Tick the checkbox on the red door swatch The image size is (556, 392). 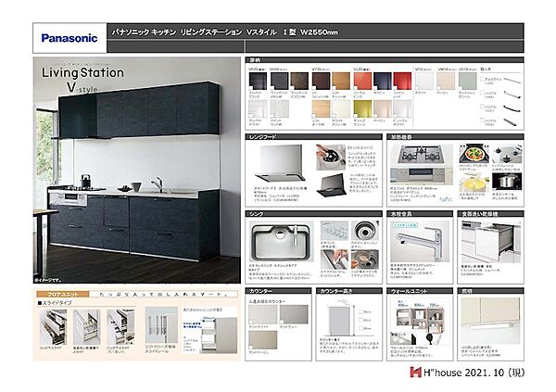[396, 88]
